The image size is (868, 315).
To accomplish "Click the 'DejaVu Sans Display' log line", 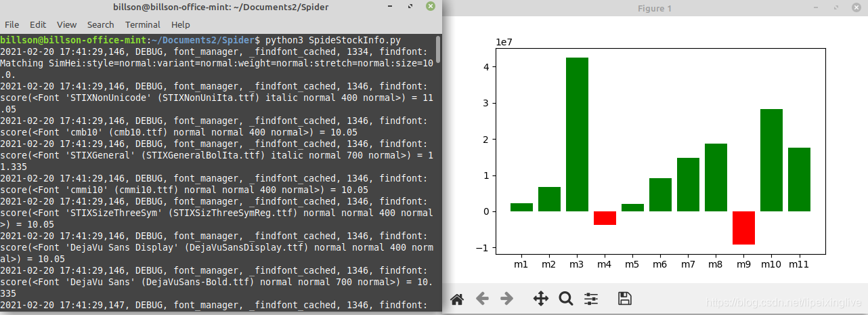I will coord(217,248).
